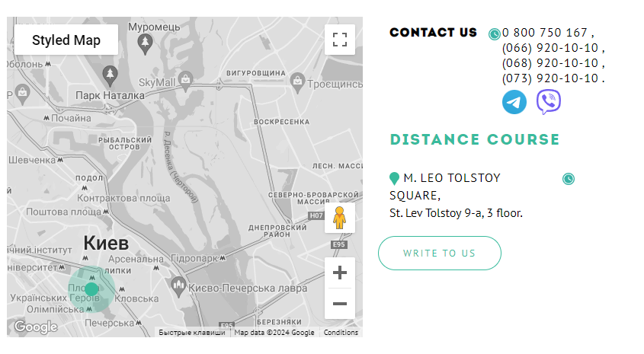Click the green location marker on map
Screen dimensions: 644x354
[x=91, y=289]
